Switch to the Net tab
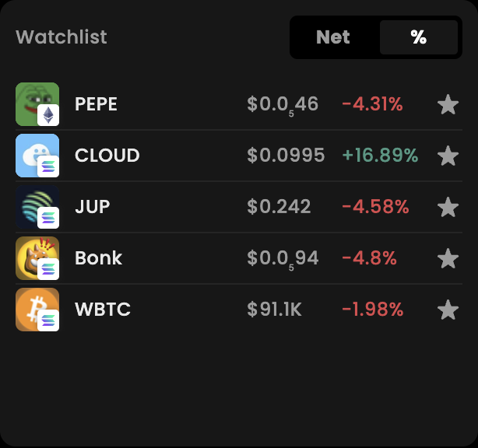The height and width of the screenshot is (448, 478). tap(333, 37)
